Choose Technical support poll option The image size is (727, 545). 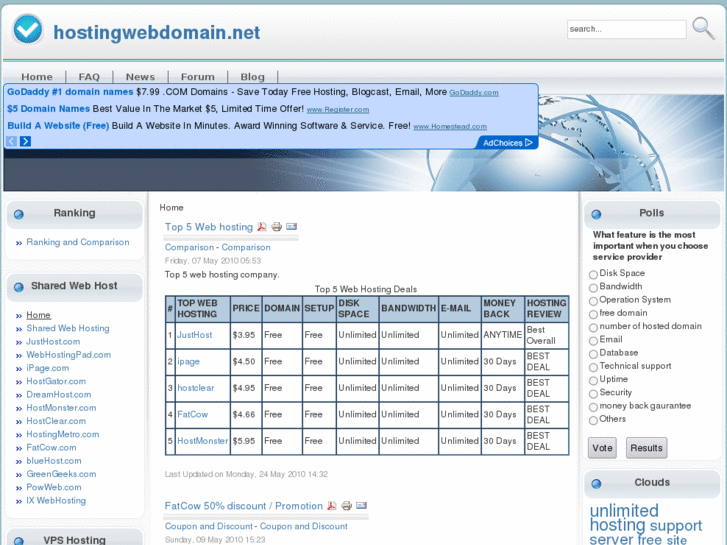tap(593, 367)
